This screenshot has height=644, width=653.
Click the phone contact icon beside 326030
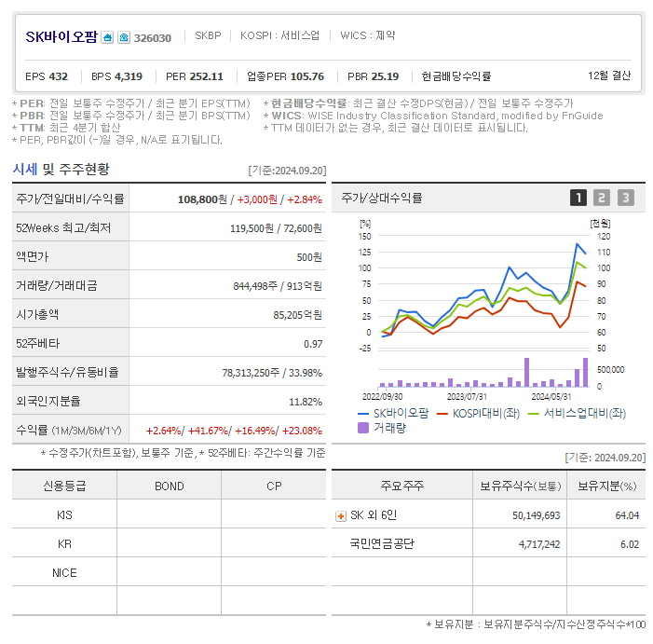(x=124, y=37)
